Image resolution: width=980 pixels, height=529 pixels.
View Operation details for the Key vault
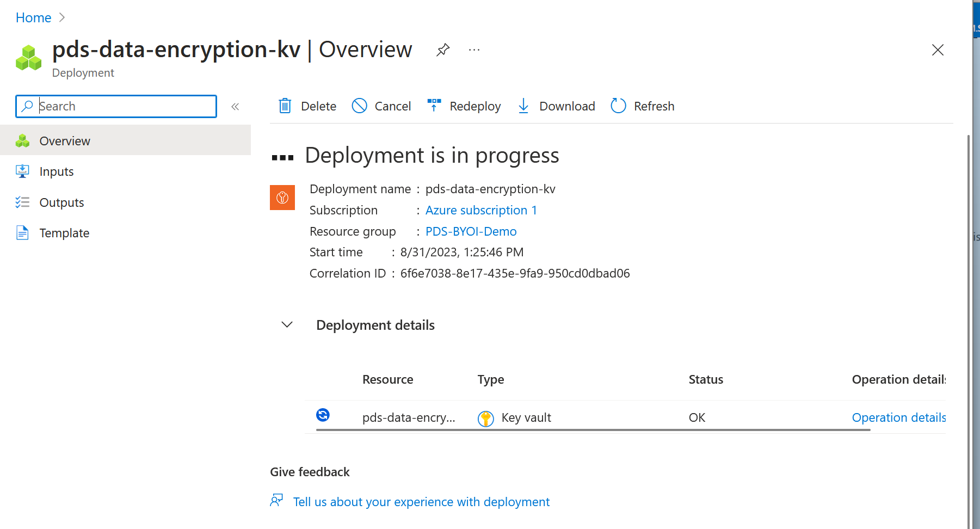tap(898, 417)
